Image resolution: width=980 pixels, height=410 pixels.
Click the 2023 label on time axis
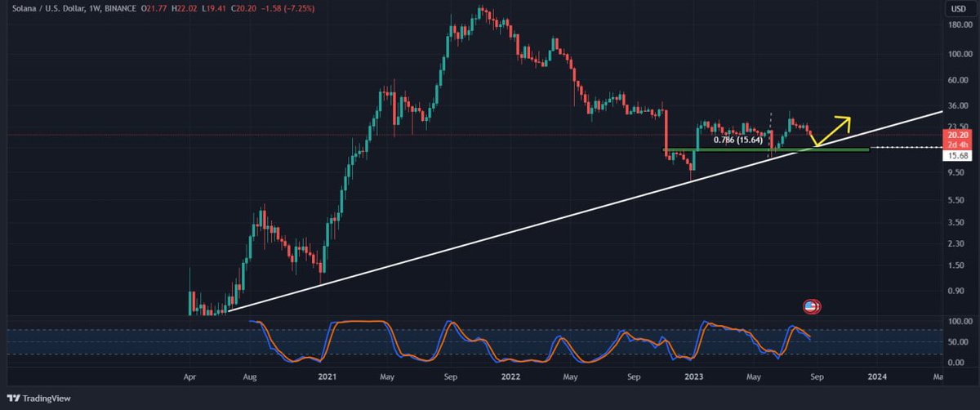point(693,377)
